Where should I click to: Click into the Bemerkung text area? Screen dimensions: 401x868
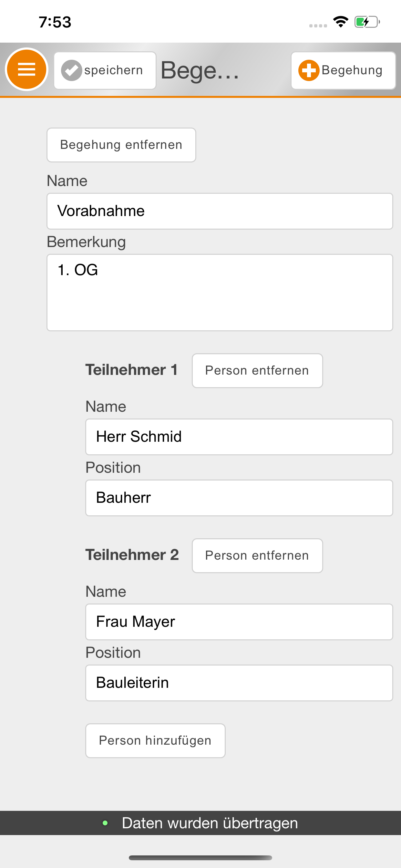tap(220, 292)
